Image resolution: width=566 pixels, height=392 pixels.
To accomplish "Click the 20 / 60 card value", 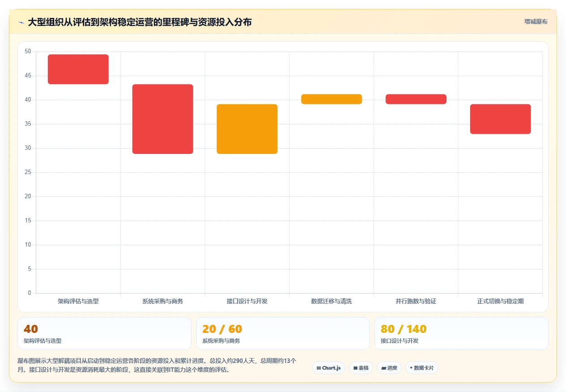I will 222,329.
